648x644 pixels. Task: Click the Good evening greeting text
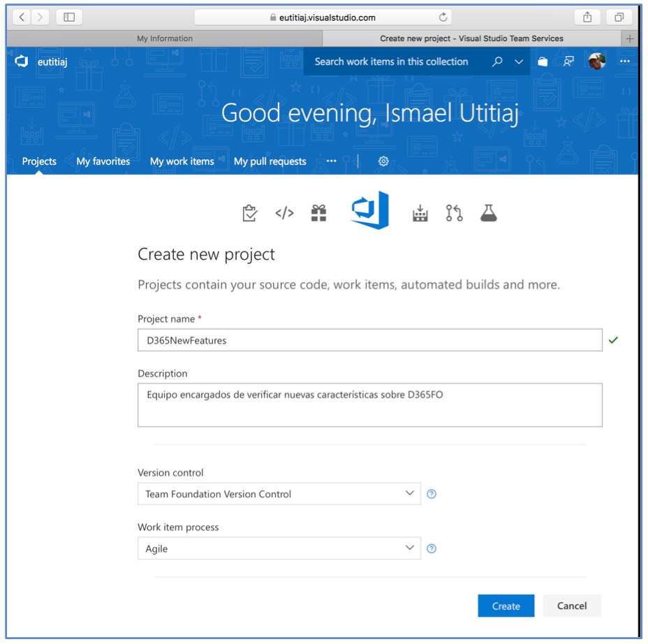click(x=370, y=113)
